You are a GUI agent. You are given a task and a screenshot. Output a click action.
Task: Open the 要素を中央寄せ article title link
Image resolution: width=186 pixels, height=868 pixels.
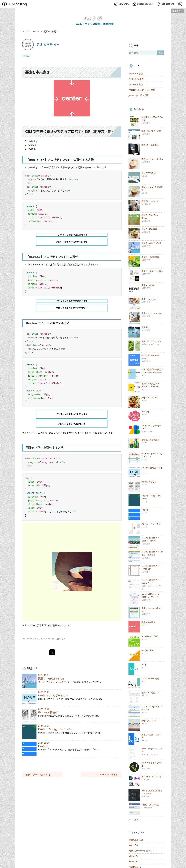pyautogui.click(x=48, y=44)
